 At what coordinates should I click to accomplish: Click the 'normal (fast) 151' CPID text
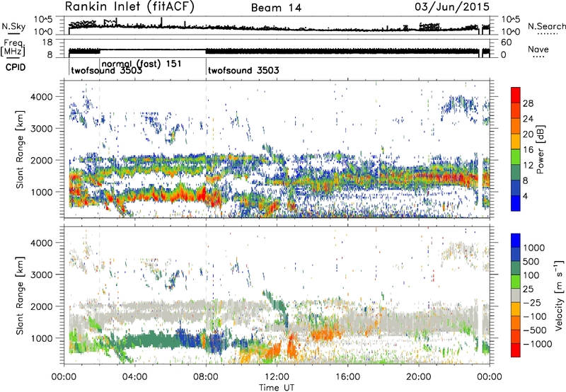(141, 64)
